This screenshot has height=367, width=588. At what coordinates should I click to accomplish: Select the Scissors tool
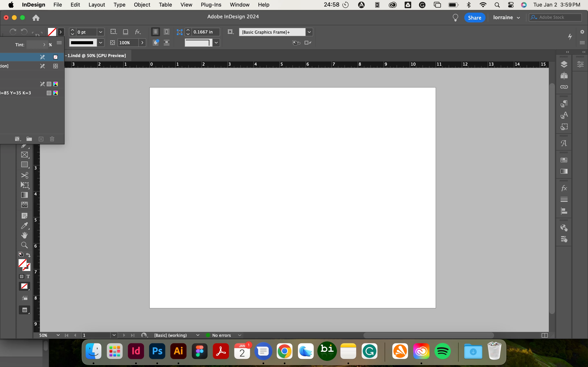pos(24,175)
